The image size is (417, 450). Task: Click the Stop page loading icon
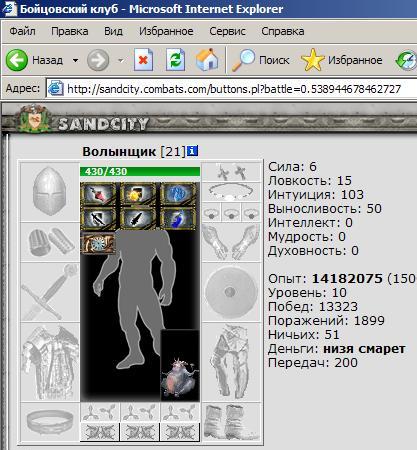pyautogui.click(x=144, y=60)
